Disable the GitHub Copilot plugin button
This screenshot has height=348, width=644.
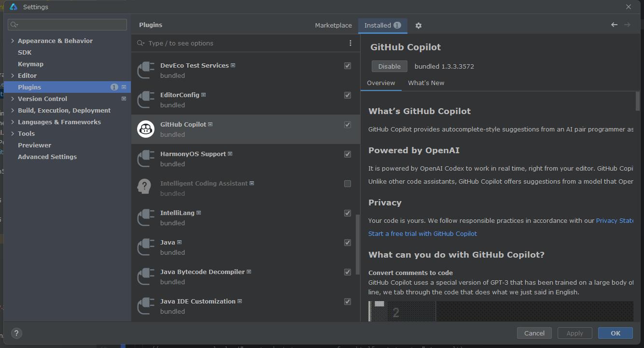[389, 66]
